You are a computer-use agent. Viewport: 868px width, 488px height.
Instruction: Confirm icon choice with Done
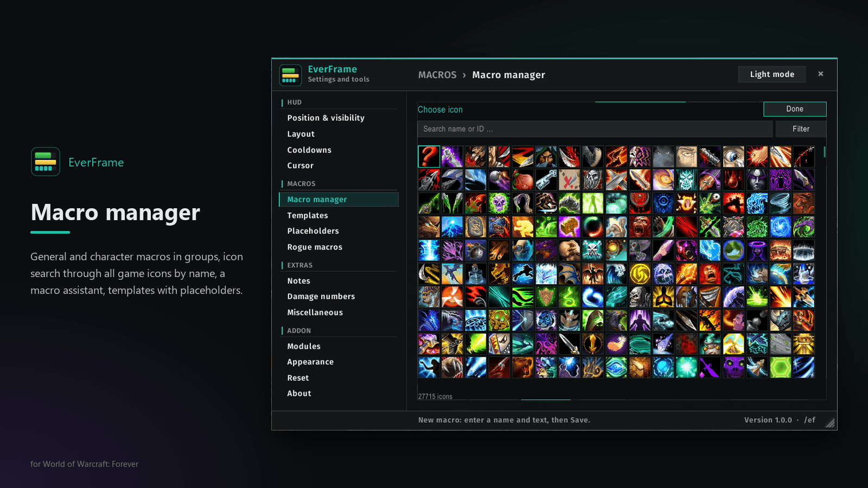tap(795, 109)
